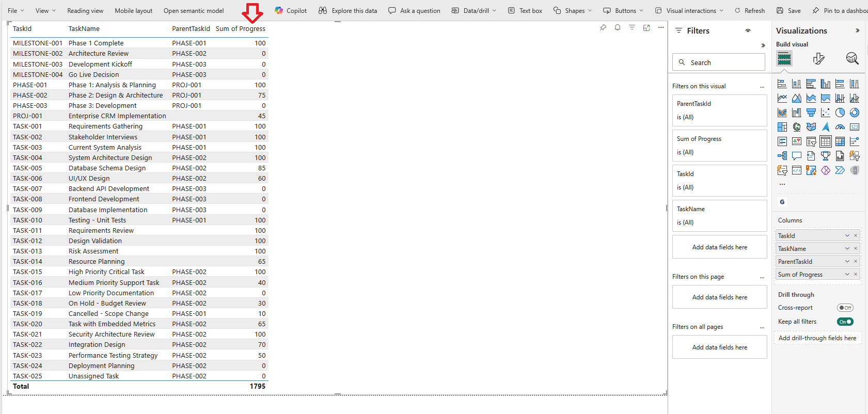Image resolution: width=868 pixels, height=414 pixels.
Task: Set an alert with the bell icon
Action: tap(618, 28)
